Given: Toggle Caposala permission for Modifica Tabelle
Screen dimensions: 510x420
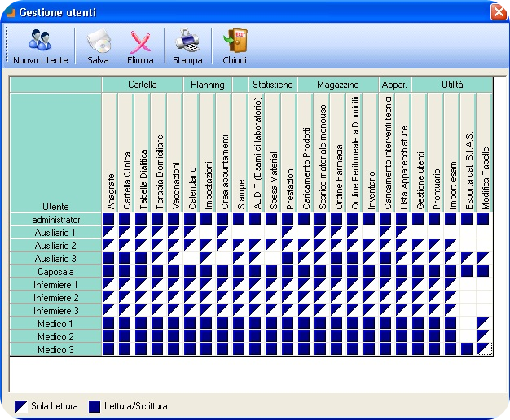Looking at the screenshot, I should 483,271.
